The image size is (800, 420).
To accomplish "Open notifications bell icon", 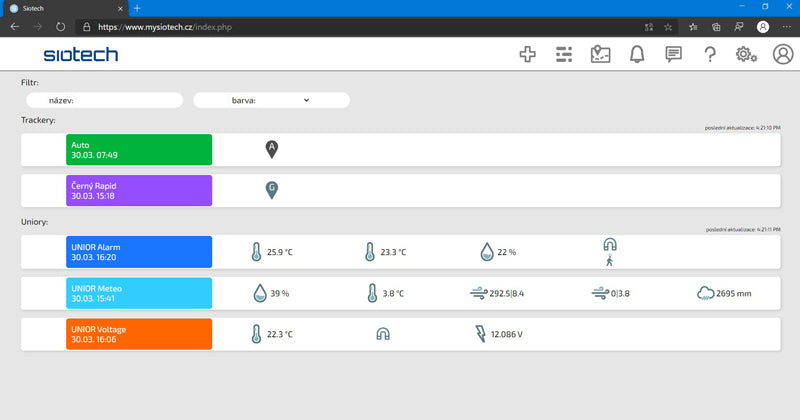I will point(637,54).
